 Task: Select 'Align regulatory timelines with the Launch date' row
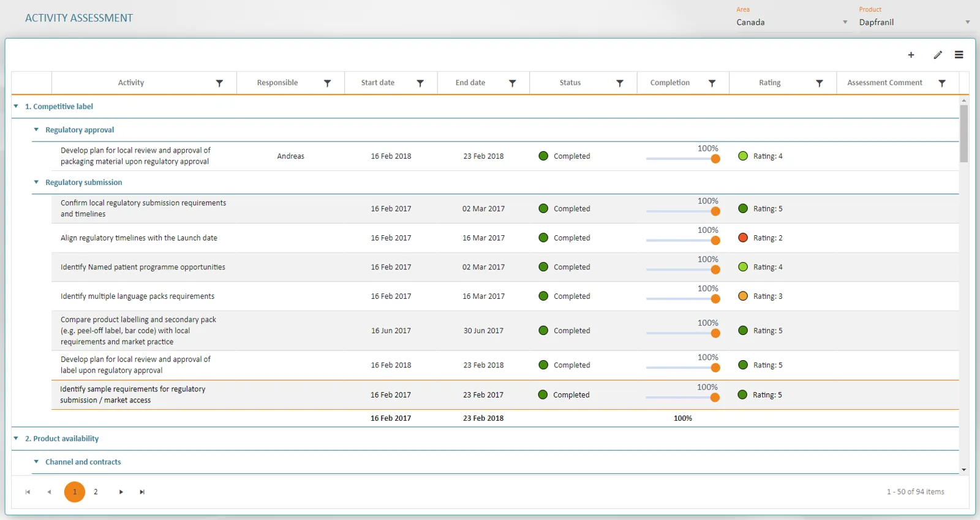pos(505,238)
